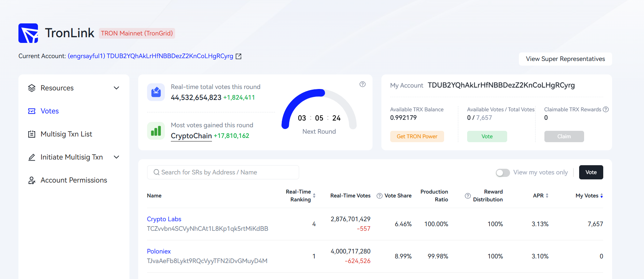
Task: Click the green Vote button in My Account
Action: coord(487,136)
